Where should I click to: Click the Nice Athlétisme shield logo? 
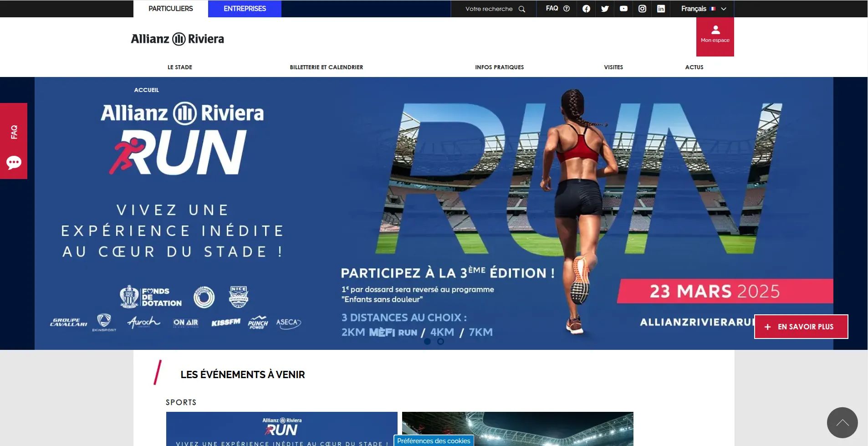[239, 297]
